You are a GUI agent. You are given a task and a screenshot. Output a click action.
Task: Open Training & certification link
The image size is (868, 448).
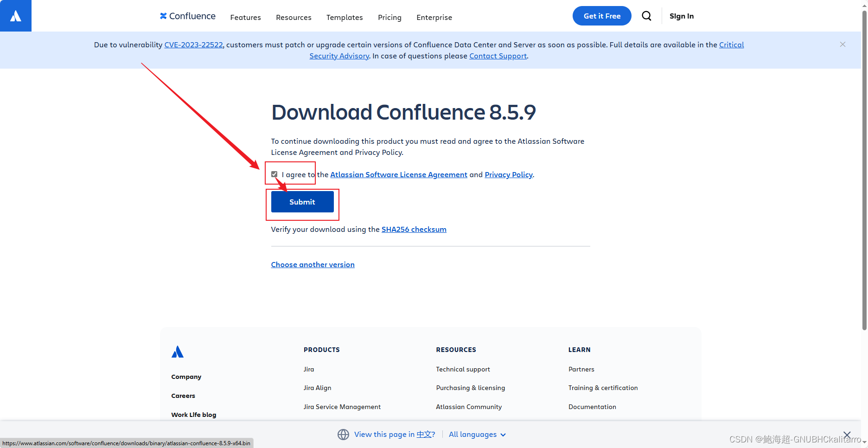tap(603, 388)
